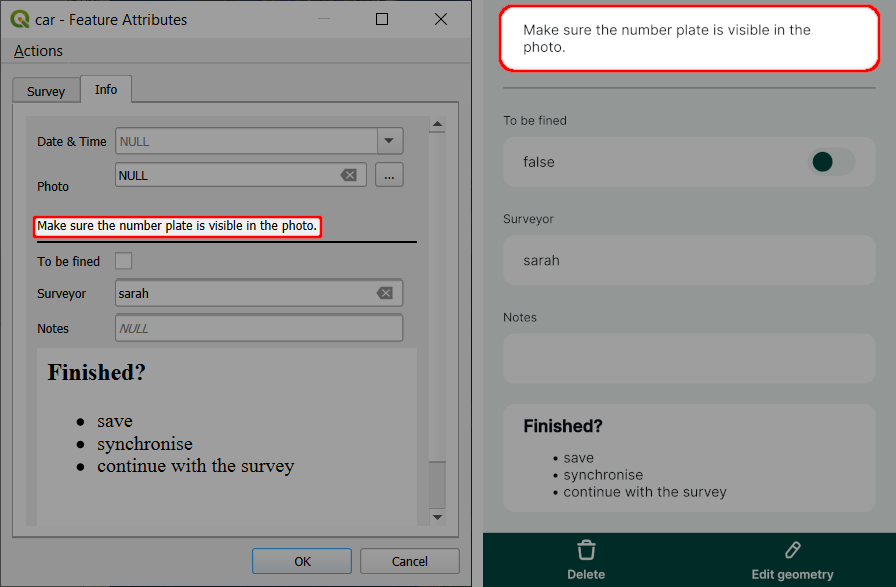Image resolution: width=896 pixels, height=587 pixels.
Task: Clear the Photo field using the X icon
Action: pyautogui.click(x=349, y=174)
